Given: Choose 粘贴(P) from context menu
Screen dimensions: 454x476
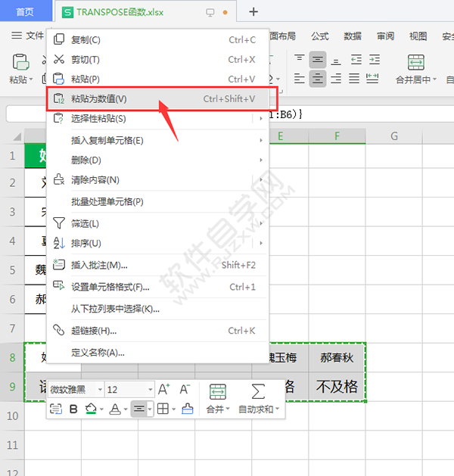Looking at the screenshot, I should [158, 79].
